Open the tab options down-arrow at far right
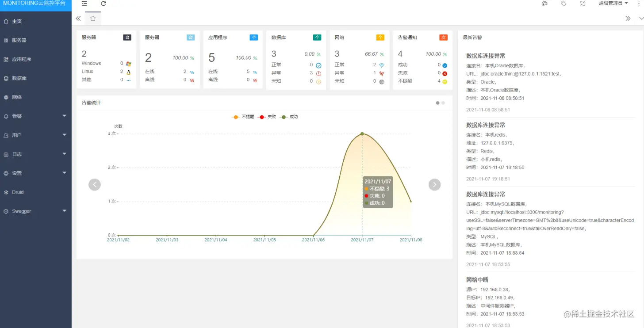Image resolution: width=644 pixels, height=328 pixels. click(641, 19)
